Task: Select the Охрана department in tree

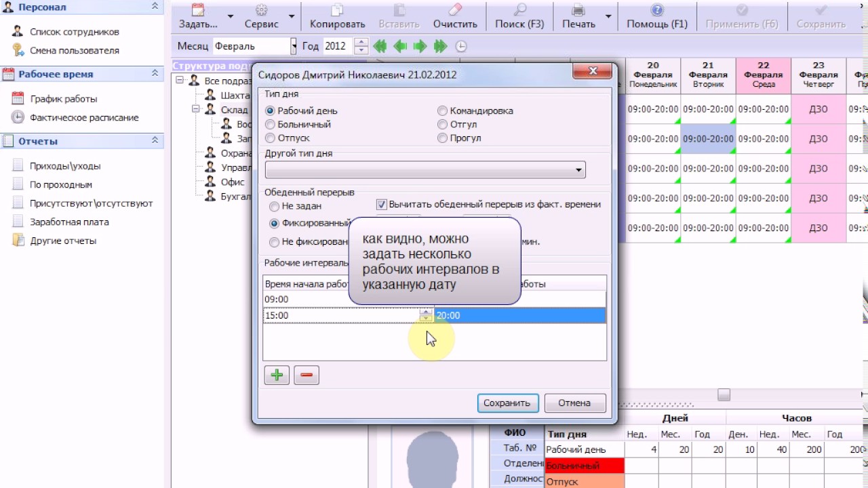Action: pyautogui.click(x=237, y=153)
